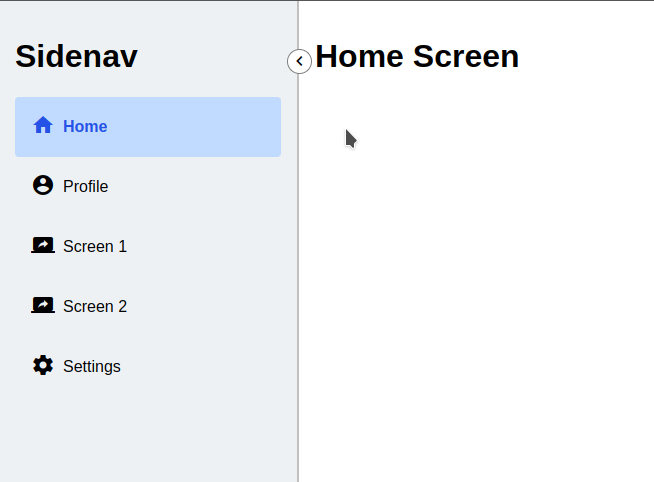Viewport: 654px width, 482px height.
Task: Click the blue Home text label
Action: pos(85,126)
